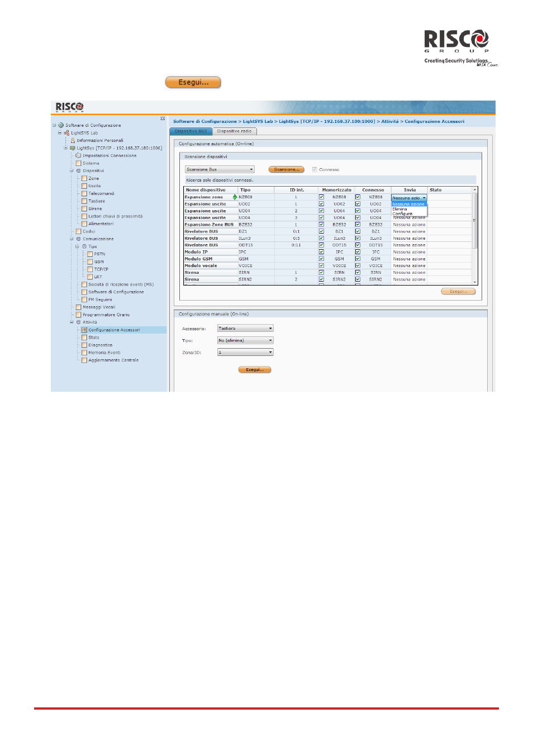Click the Scansione... button
The width and height of the screenshot is (533, 756).
tap(287, 169)
